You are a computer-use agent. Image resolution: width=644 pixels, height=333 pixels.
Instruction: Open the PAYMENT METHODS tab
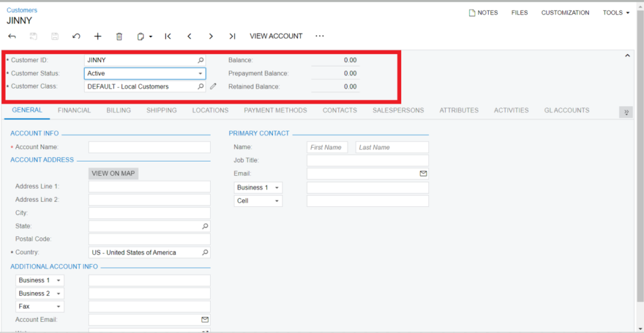click(x=275, y=111)
